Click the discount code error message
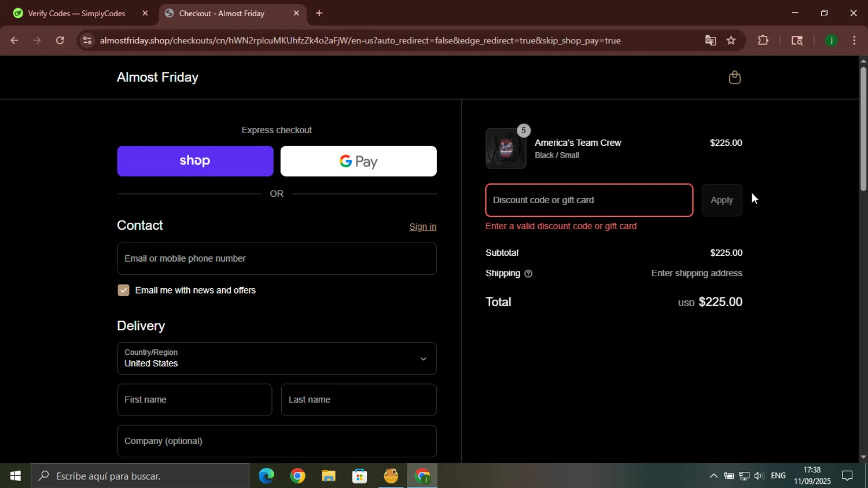Screen dimensions: 868x488 tap(561, 226)
